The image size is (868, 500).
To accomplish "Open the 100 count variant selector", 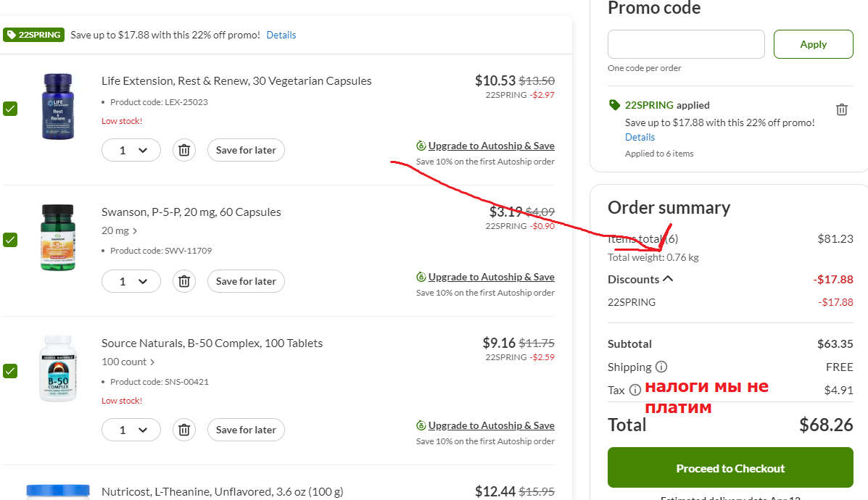I will pyautogui.click(x=128, y=362).
